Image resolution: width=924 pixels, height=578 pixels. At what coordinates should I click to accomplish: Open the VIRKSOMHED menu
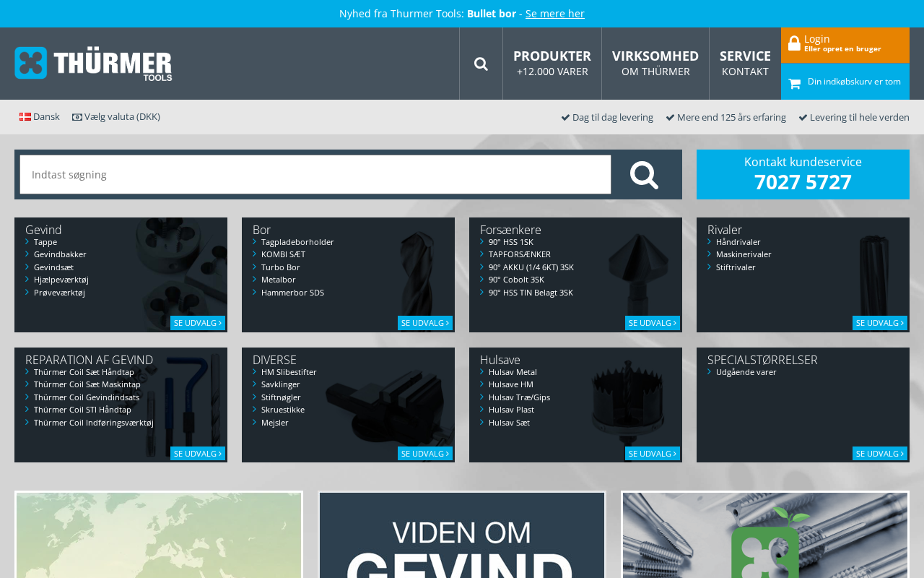tap(655, 64)
